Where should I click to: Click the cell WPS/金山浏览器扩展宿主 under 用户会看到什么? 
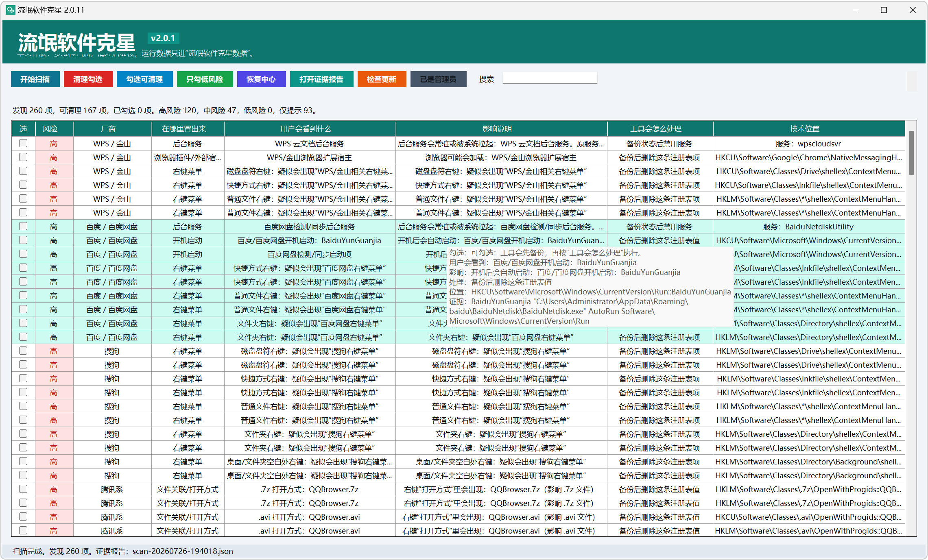click(x=309, y=157)
